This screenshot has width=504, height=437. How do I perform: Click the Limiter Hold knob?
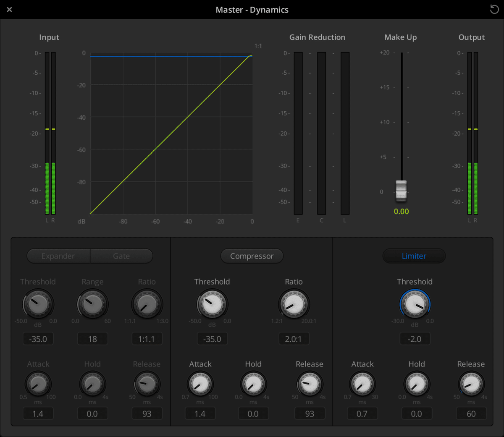coord(417,384)
